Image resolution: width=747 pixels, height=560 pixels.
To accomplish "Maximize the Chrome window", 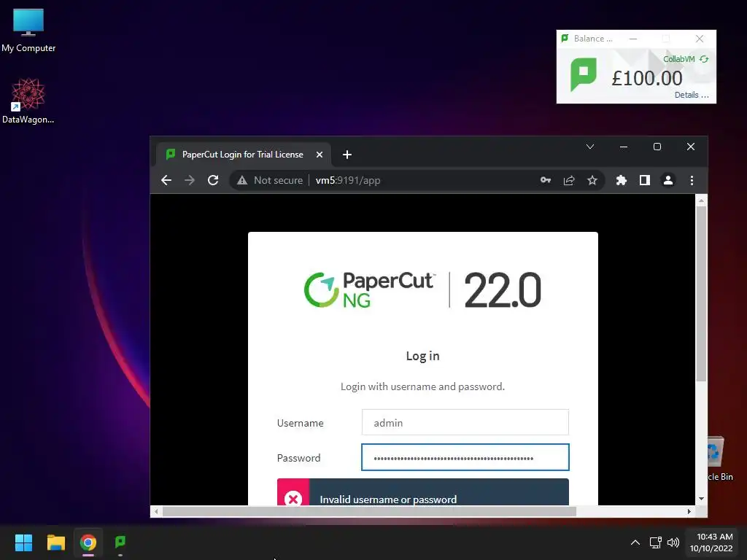I will (x=657, y=147).
